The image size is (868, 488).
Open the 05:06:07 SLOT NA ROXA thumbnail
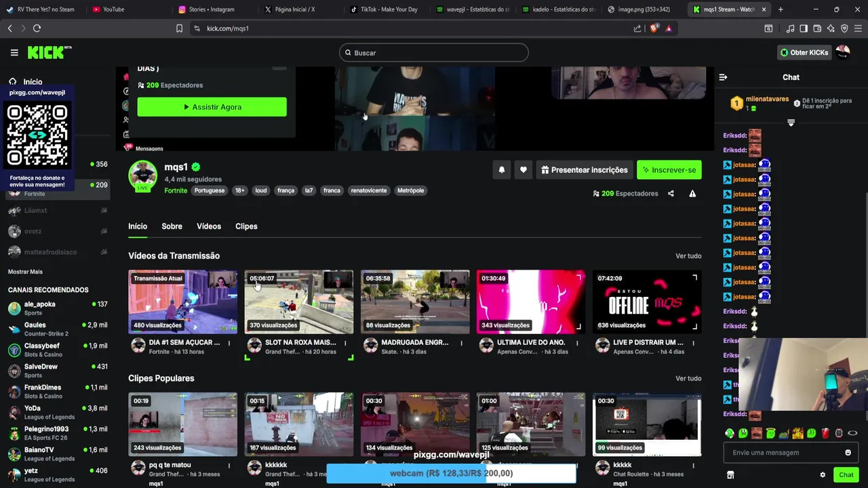pyautogui.click(x=299, y=302)
